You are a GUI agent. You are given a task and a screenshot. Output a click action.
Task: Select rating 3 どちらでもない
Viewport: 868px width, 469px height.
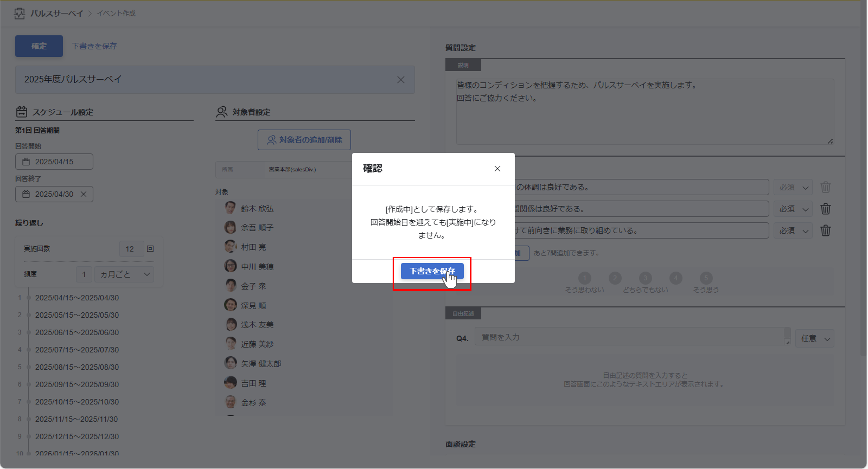(x=645, y=278)
